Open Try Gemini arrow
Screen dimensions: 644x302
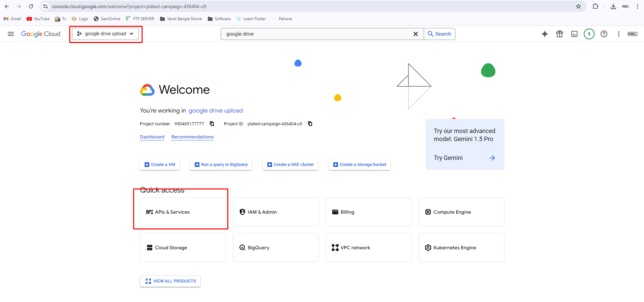tap(492, 158)
